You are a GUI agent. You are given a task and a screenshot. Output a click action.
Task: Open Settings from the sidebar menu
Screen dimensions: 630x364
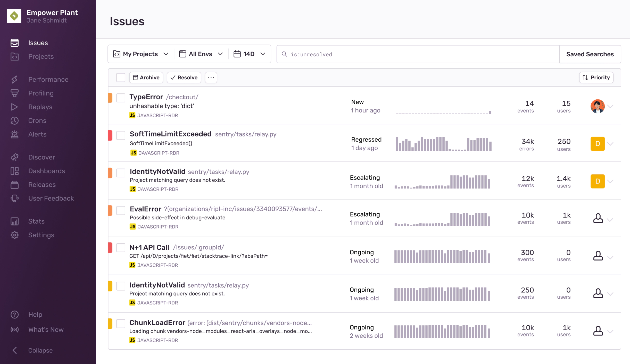click(x=41, y=235)
